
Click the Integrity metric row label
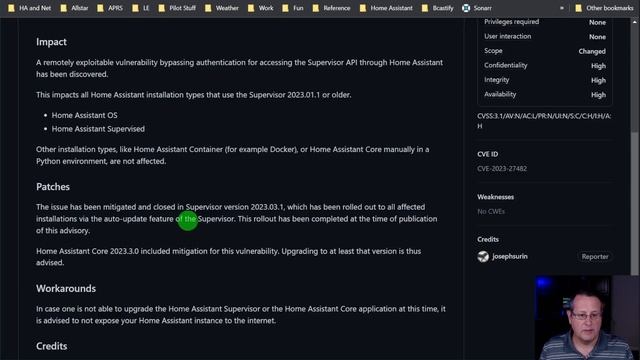click(x=497, y=80)
